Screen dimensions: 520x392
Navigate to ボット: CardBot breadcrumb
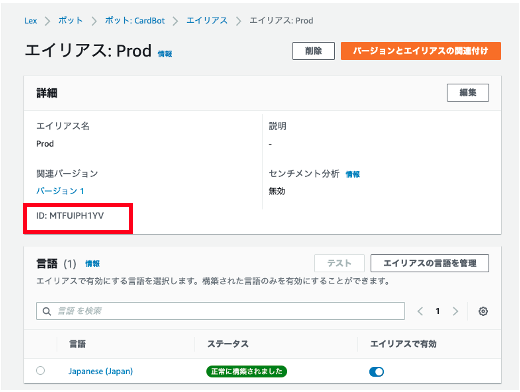135,21
